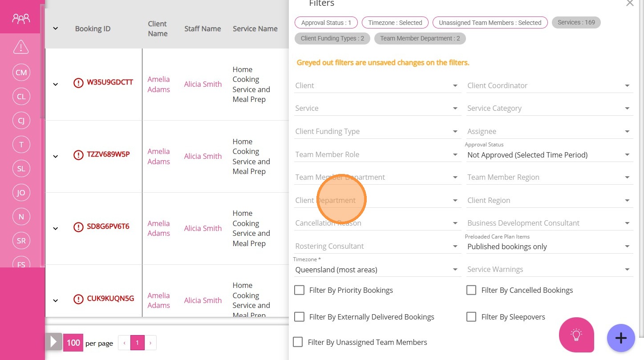The width and height of the screenshot is (644, 360).
Task: Open Alicia Smith staff link in first row
Action: coord(203,84)
